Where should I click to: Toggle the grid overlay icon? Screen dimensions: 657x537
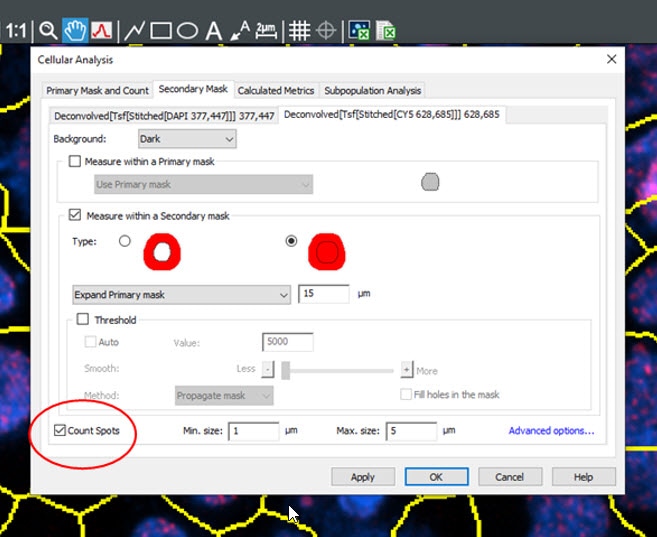298,30
